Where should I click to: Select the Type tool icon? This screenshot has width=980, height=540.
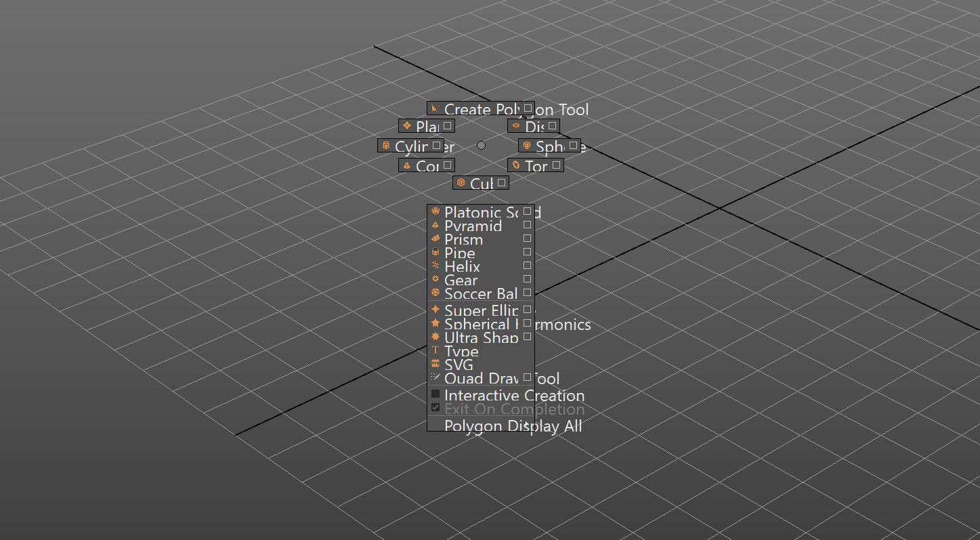pyautogui.click(x=435, y=350)
